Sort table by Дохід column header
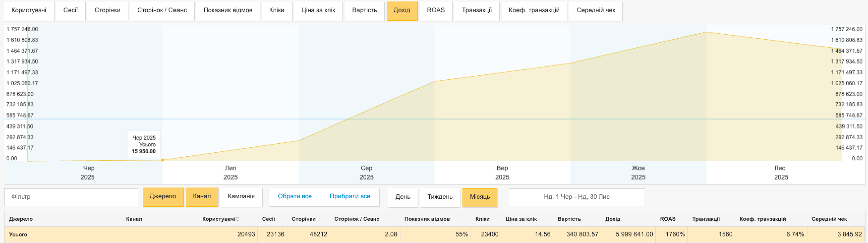The width and height of the screenshot is (868, 243). (613, 219)
